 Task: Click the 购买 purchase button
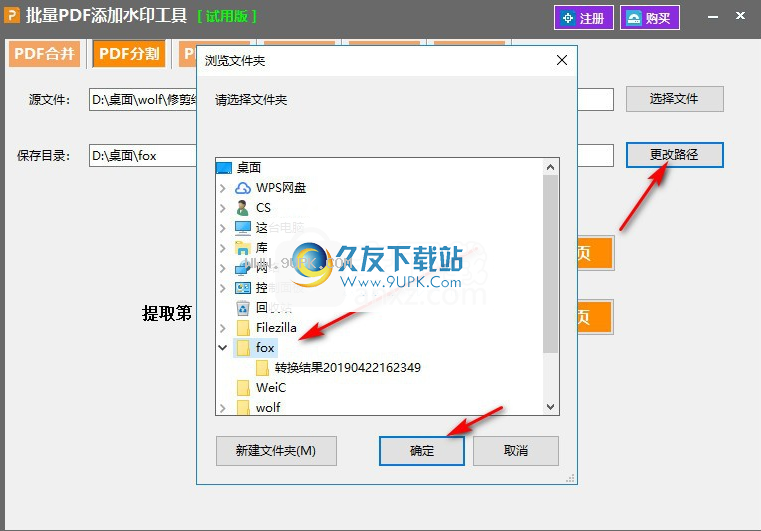[x=649, y=18]
